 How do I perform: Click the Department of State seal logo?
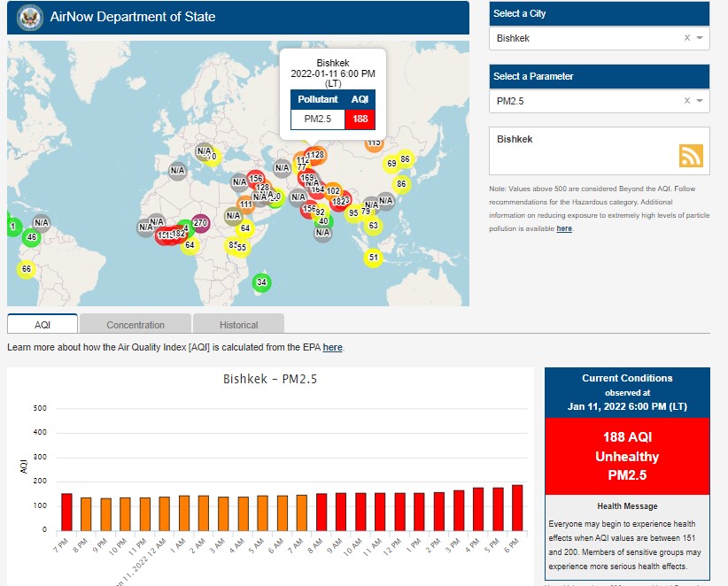(x=29, y=17)
